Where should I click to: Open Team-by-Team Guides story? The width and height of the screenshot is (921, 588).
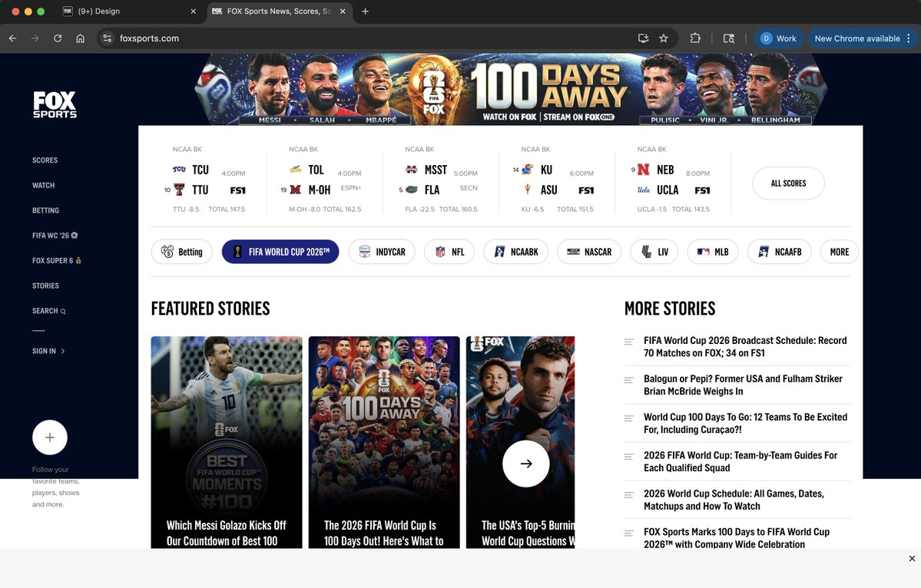click(740, 461)
